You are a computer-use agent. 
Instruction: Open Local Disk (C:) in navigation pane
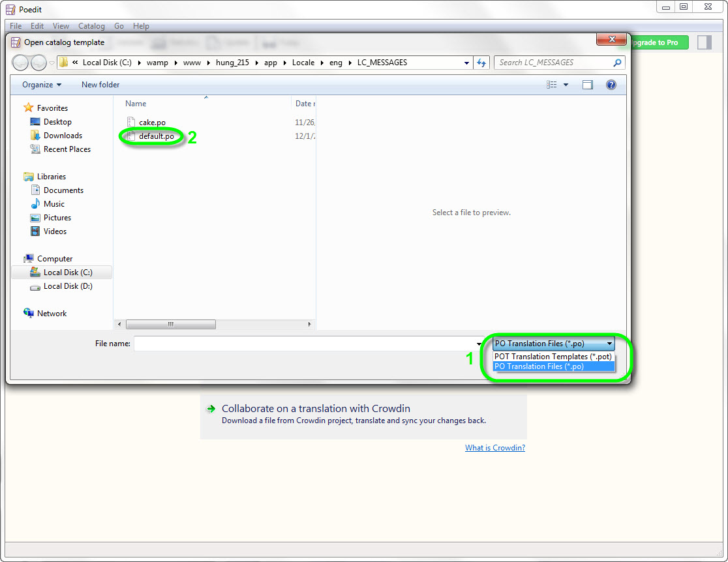(68, 273)
